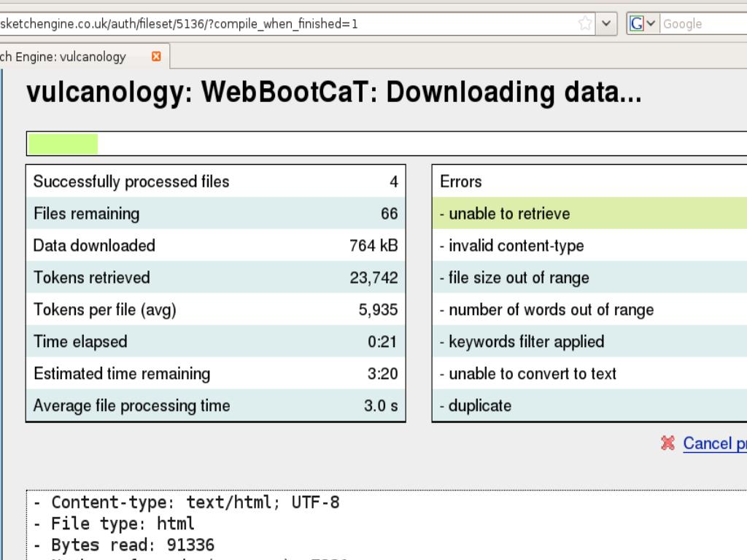Close the vulcanology tab
Screen dimensions: 747x560
(156, 56)
